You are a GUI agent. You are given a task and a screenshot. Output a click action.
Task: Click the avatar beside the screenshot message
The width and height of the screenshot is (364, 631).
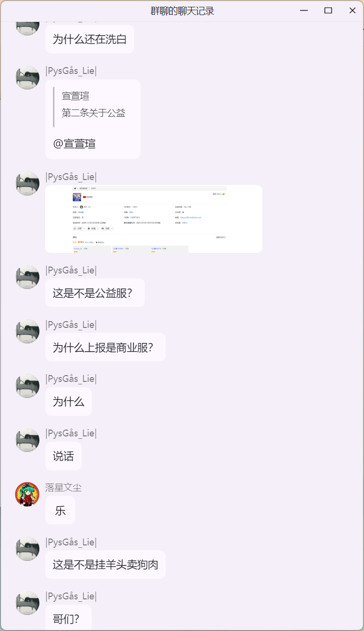pyautogui.click(x=27, y=183)
